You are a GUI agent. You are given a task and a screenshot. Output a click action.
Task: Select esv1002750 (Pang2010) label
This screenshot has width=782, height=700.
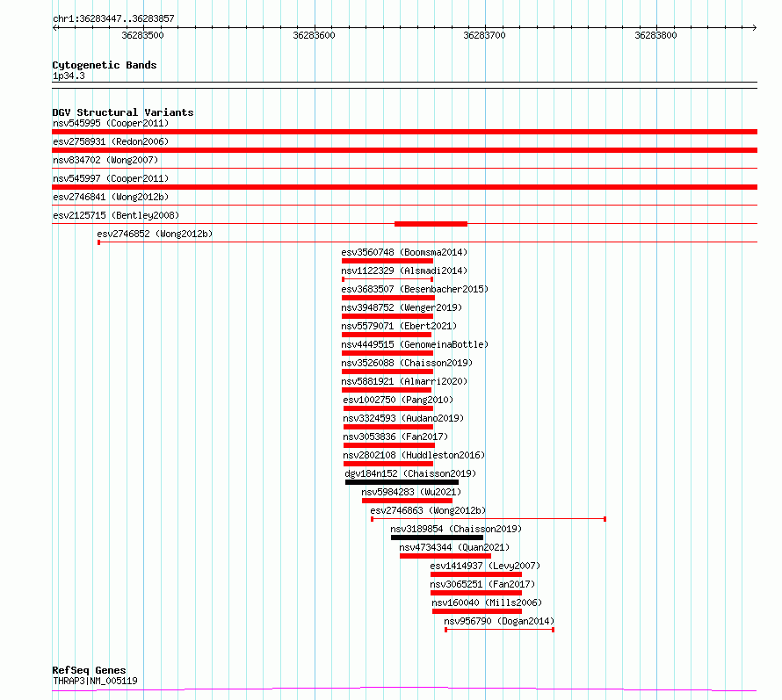[398, 400]
